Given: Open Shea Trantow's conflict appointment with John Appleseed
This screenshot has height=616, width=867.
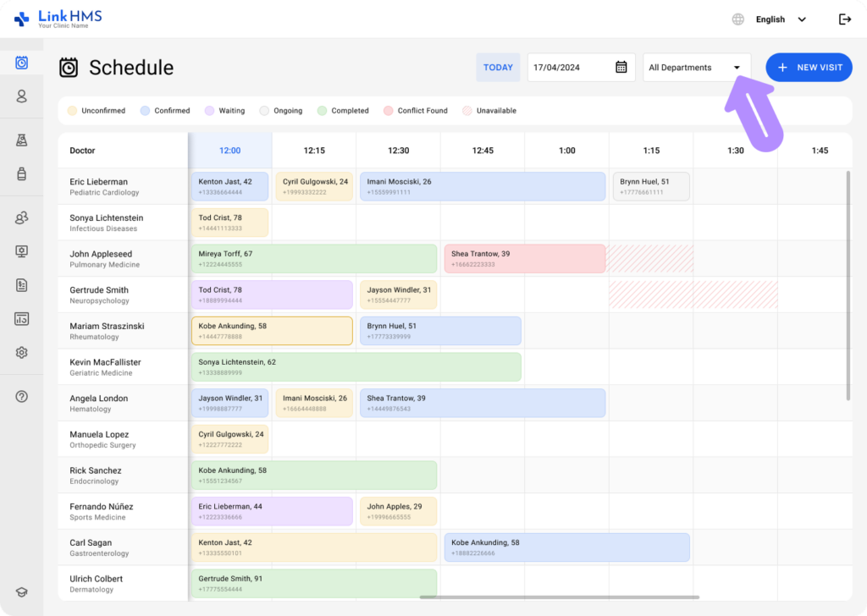Looking at the screenshot, I should point(524,259).
